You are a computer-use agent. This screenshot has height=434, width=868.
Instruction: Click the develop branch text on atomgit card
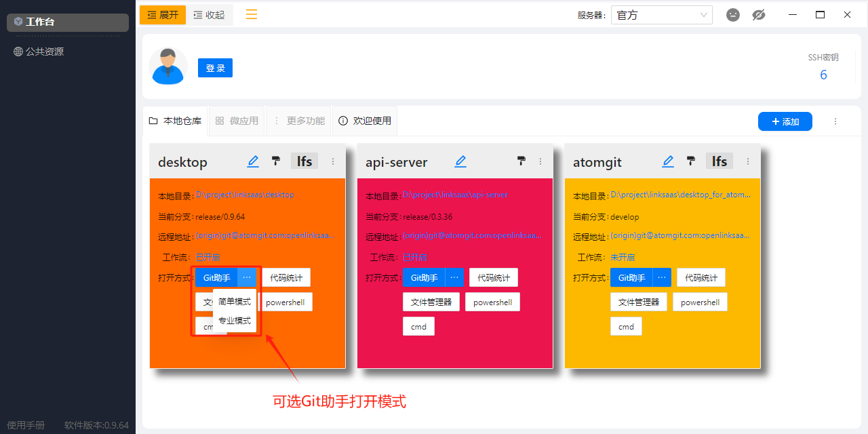[x=625, y=216]
